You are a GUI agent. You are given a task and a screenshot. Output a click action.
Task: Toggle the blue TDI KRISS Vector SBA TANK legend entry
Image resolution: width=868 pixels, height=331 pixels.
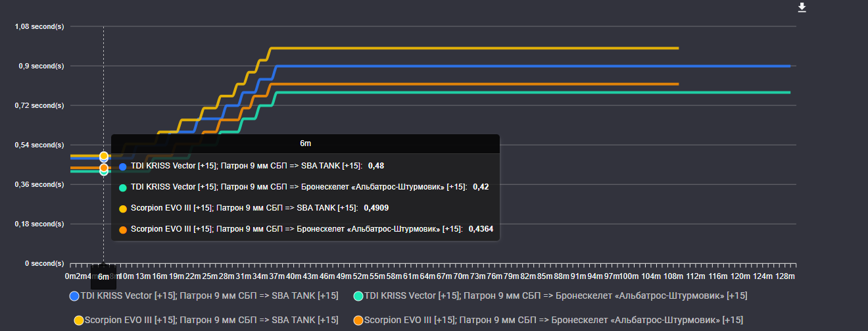pyautogui.click(x=204, y=295)
